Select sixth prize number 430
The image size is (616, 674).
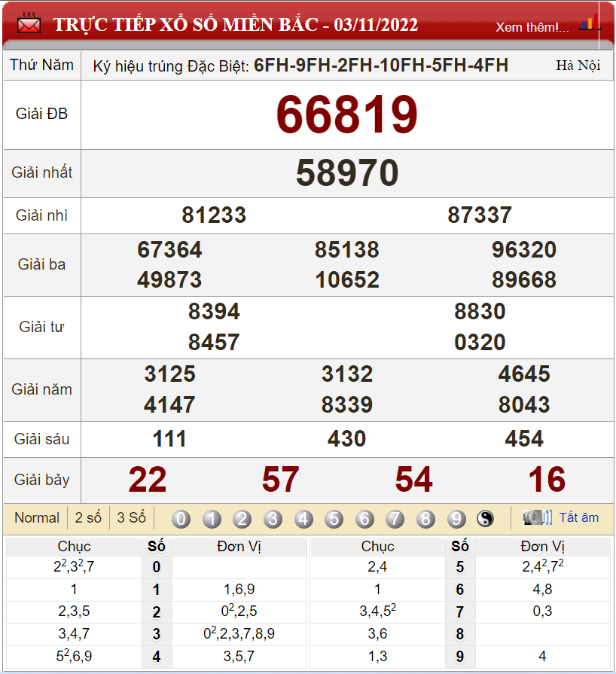(347, 439)
